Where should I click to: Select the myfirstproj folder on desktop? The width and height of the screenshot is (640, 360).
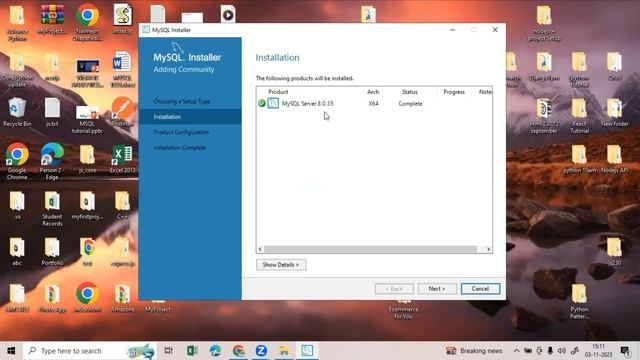tap(87, 206)
